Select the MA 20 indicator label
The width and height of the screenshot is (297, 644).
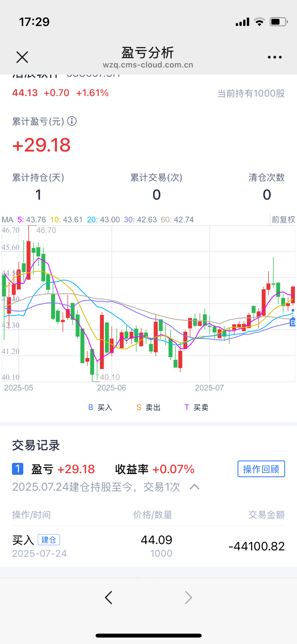(103, 220)
